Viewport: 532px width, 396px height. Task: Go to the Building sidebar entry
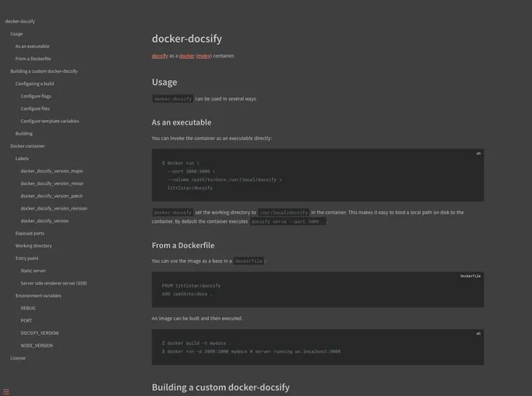24,133
